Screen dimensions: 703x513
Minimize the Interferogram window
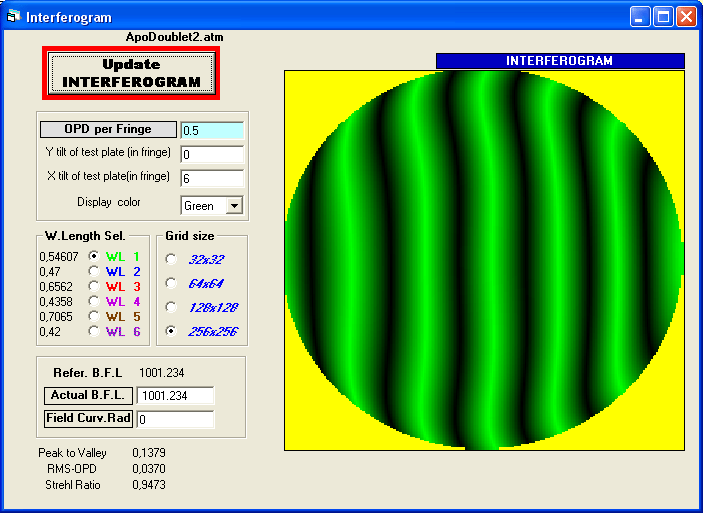[x=640, y=17]
